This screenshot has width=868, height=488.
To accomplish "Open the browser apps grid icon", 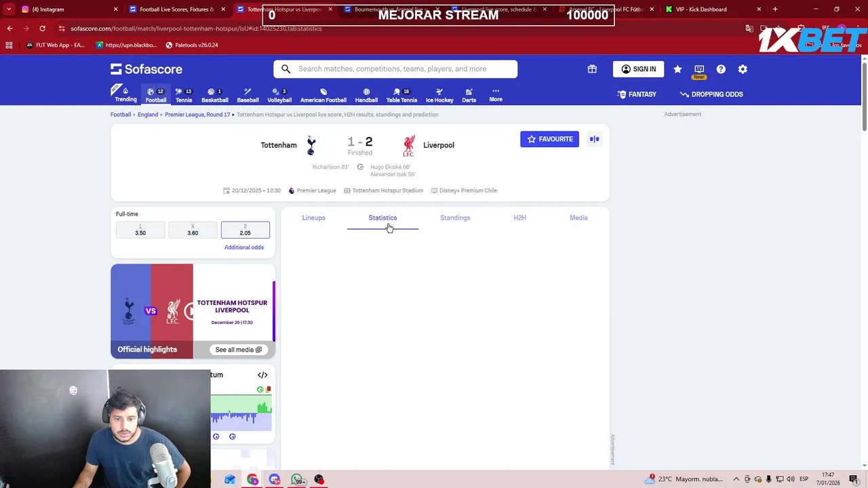I will coord(9,45).
